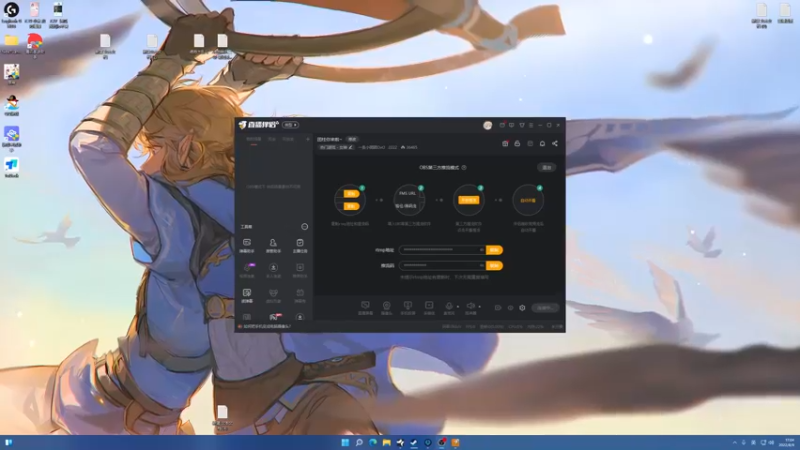Image resolution: width=800 pixels, height=450 pixels.
Task: Open the title bar icon with red dot
Action: coord(502,125)
